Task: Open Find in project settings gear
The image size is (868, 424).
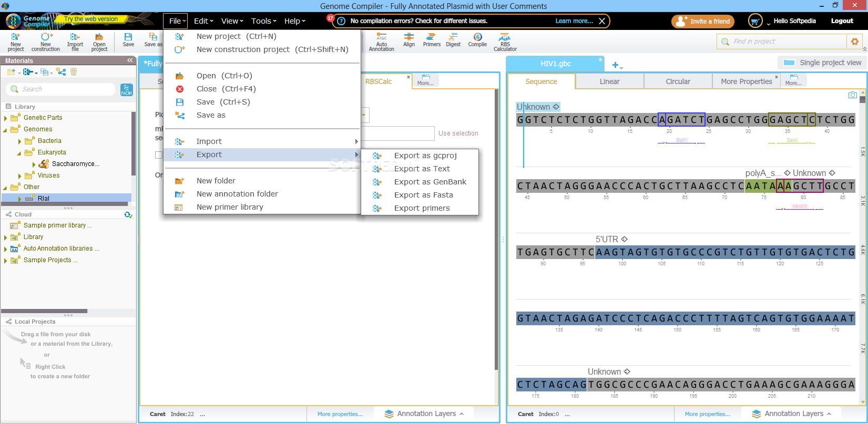Action: pyautogui.click(x=854, y=42)
